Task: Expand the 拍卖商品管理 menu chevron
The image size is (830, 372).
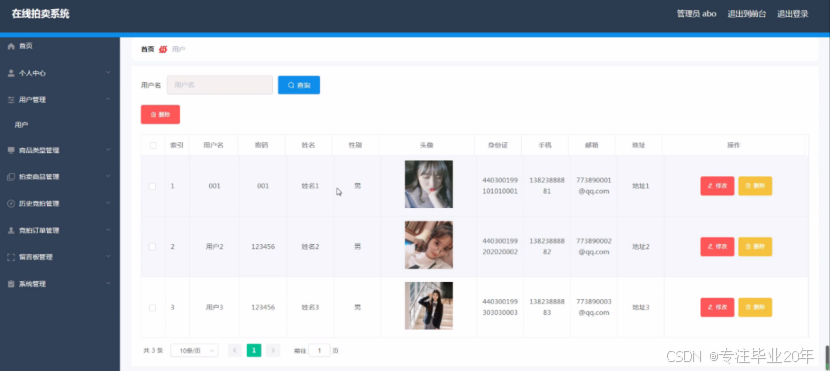Action: pos(108,176)
